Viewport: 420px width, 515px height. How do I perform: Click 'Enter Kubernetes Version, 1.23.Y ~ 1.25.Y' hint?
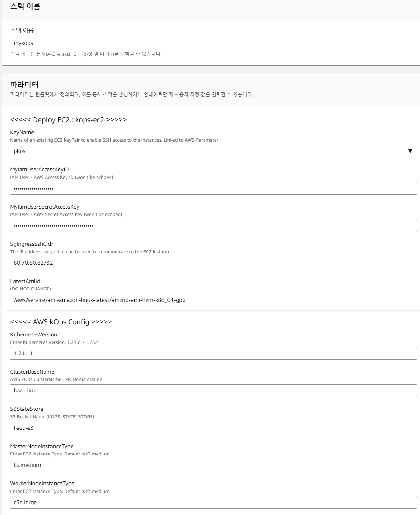[54, 342]
